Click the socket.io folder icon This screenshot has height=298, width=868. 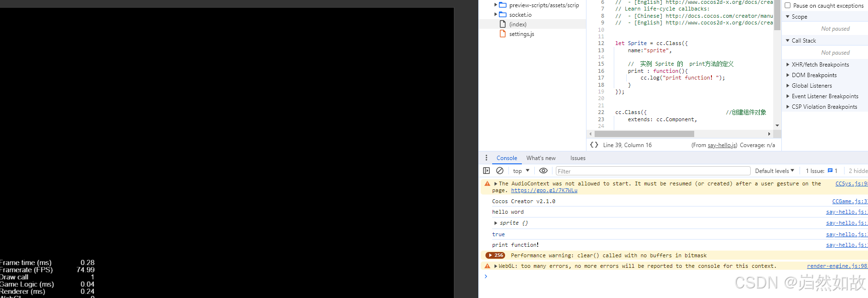(503, 14)
